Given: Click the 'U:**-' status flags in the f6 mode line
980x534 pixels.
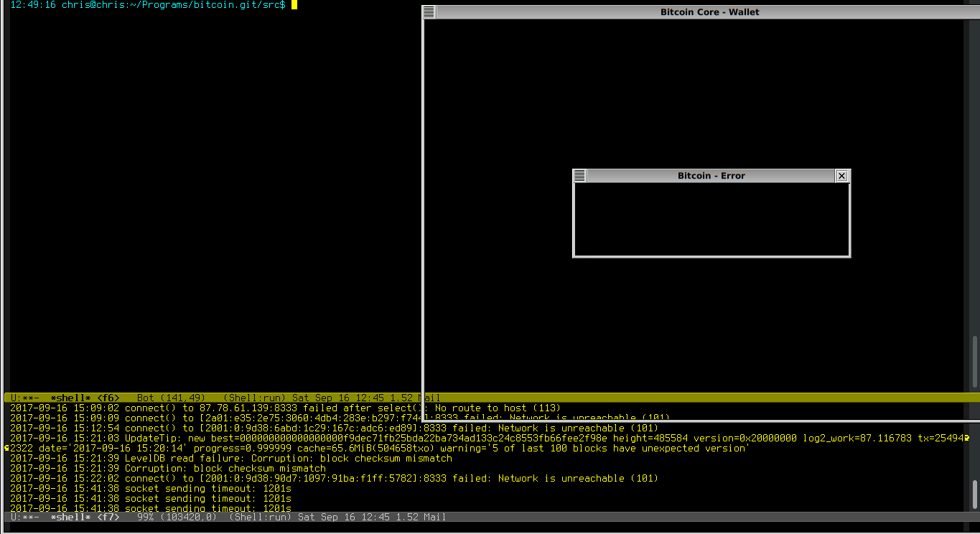Looking at the screenshot, I should 24,398.
